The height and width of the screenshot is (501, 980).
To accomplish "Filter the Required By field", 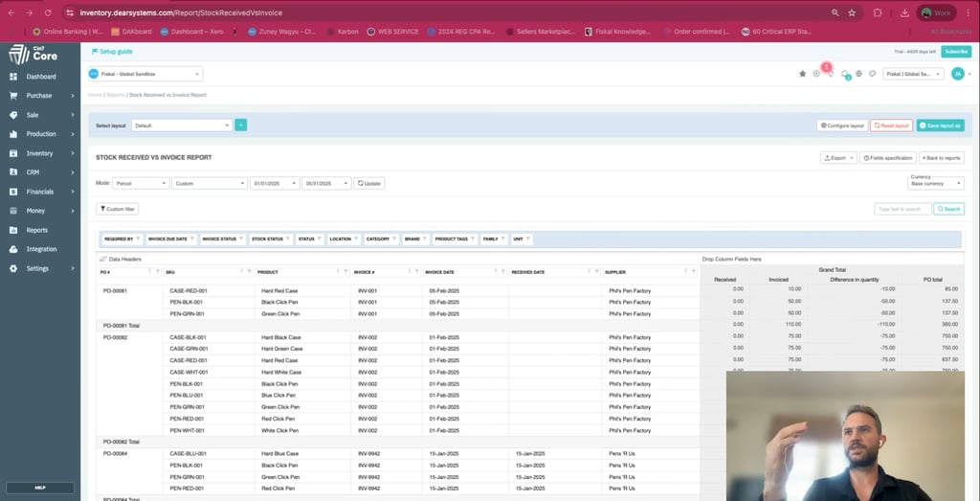I will (x=139, y=239).
